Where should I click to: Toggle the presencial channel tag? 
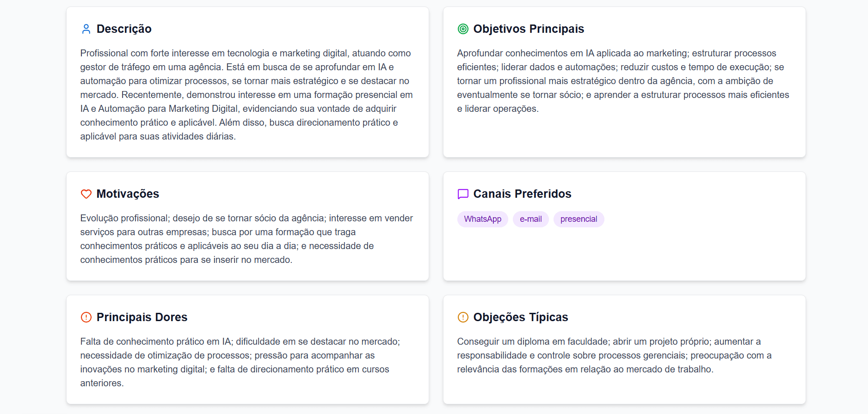pos(579,219)
